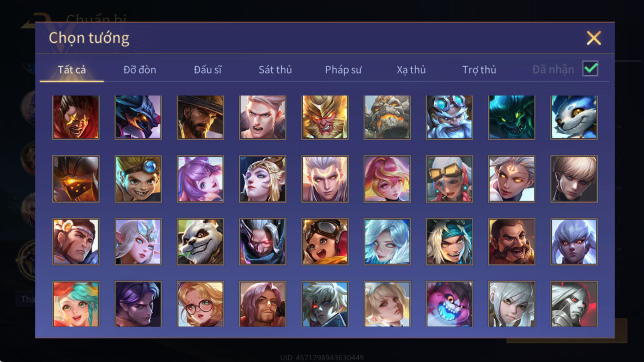Screen dimensions: 644x362
Task: Pick the mustached man with red background
Action: [512, 241]
